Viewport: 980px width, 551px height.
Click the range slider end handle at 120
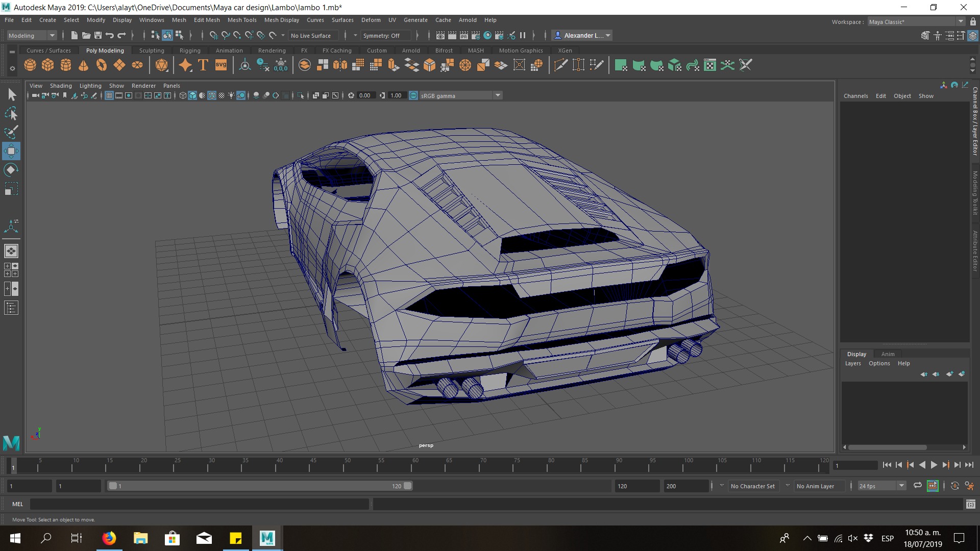coord(407,486)
